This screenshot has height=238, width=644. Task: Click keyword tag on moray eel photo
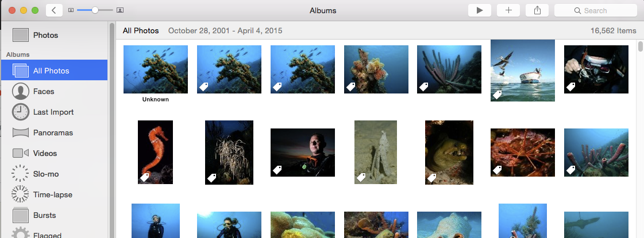pyautogui.click(x=432, y=178)
